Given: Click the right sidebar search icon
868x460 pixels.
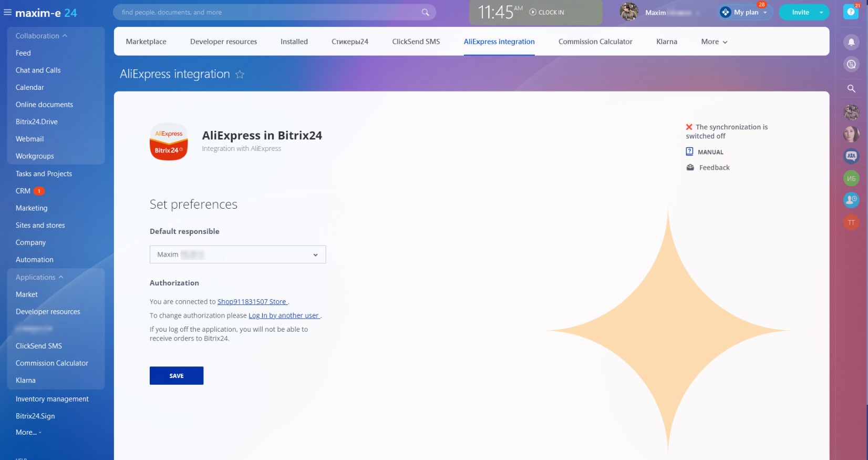Looking at the screenshot, I should 851,88.
